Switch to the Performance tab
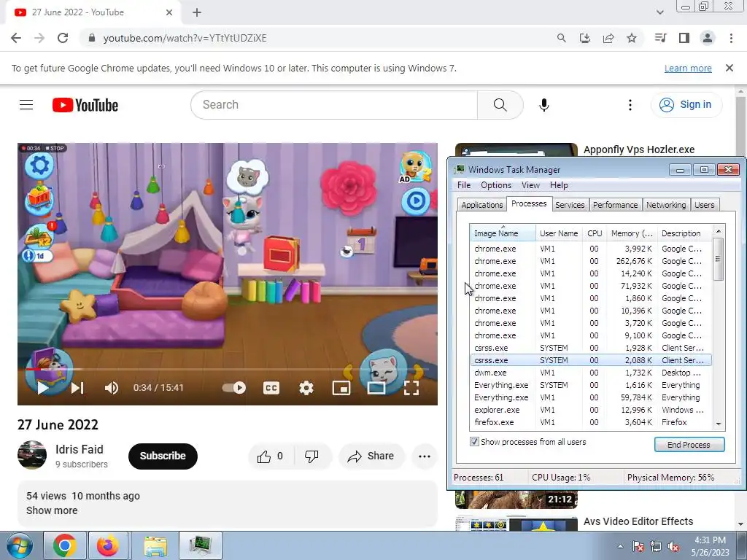747x560 pixels. [x=615, y=205]
